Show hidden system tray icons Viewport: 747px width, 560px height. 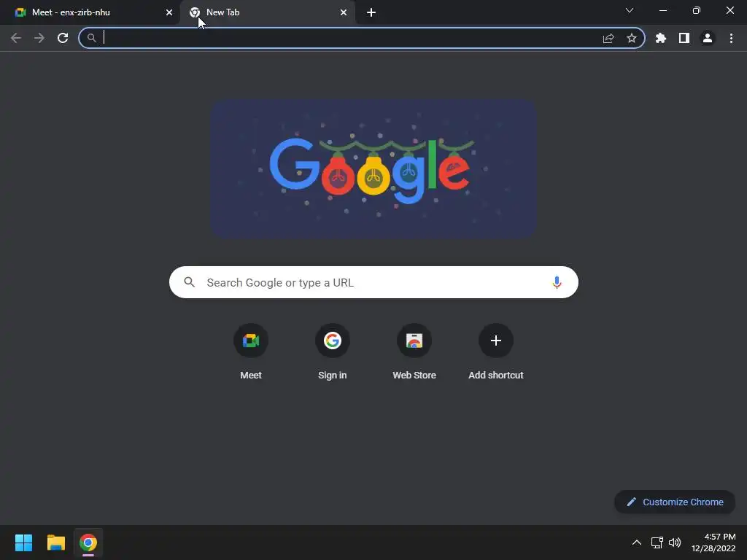636,542
